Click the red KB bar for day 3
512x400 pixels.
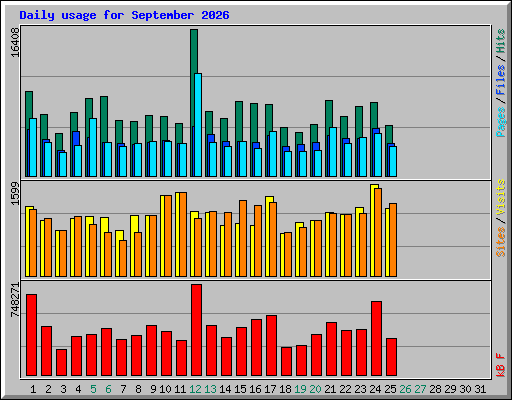(61, 362)
